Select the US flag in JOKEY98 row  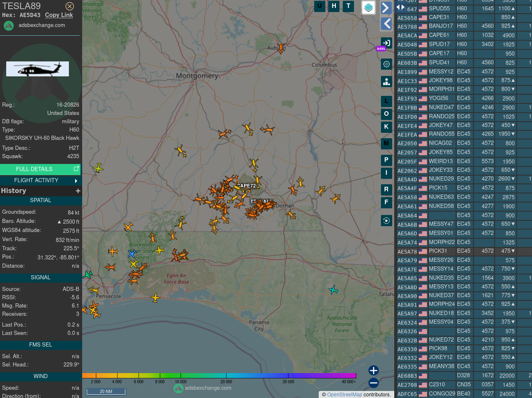tap(423, 81)
